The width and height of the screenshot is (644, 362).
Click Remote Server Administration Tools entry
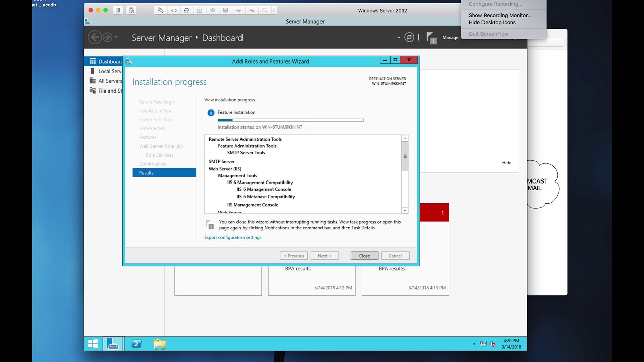pos(245,139)
